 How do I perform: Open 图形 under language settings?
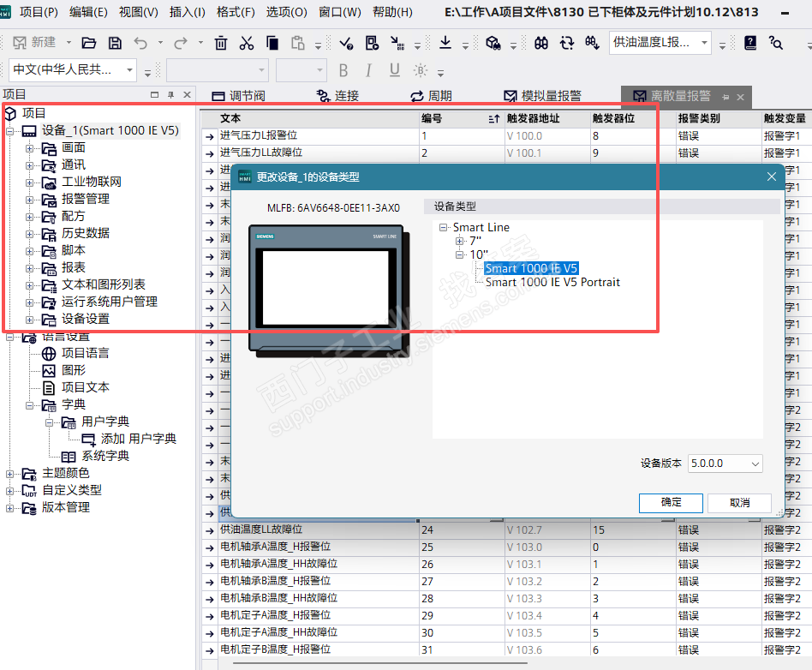point(74,370)
